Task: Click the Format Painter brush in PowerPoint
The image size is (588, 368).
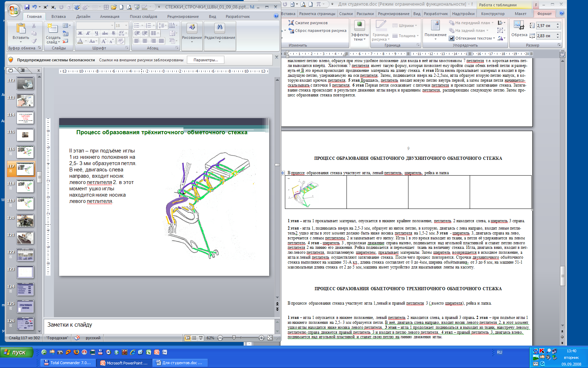Action: pos(34,41)
